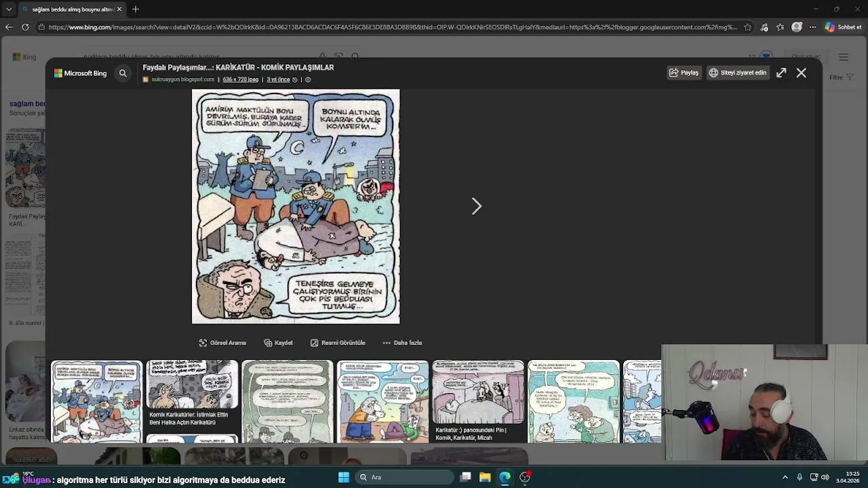Open the browser profile avatar
This screenshot has height=488, width=868.
[797, 27]
